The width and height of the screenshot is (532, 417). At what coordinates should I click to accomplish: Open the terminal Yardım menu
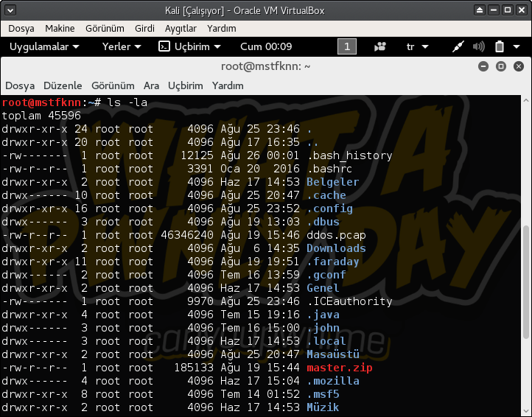pos(228,85)
